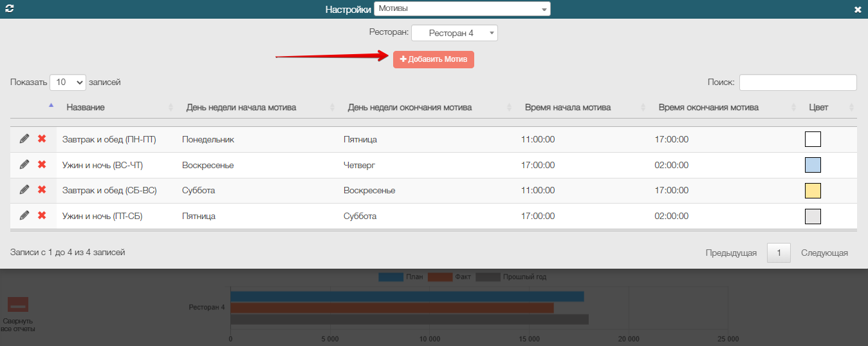Sort by День недели начала мотива
The height and width of the screenshot is (346, 868).
pos(241,108)
